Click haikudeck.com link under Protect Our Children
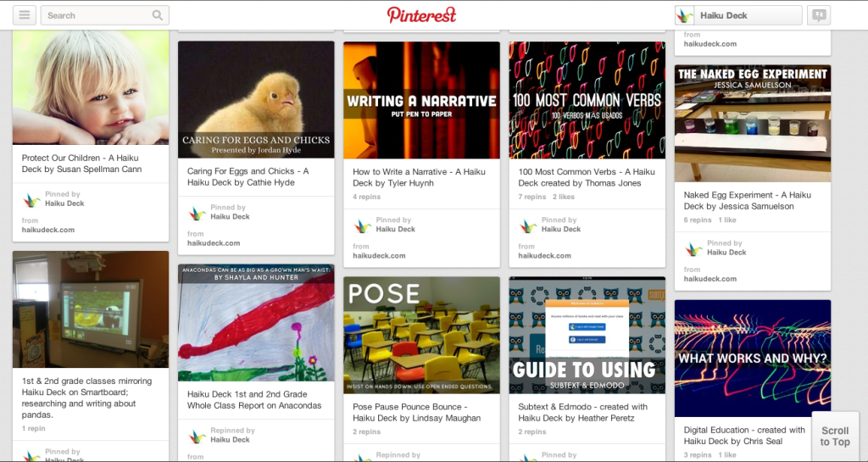Screen dimensions: 868x462 point(48,230)
